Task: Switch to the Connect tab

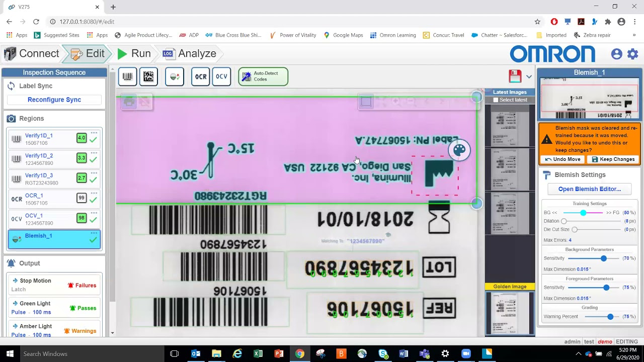Action: tap(31, 53)
